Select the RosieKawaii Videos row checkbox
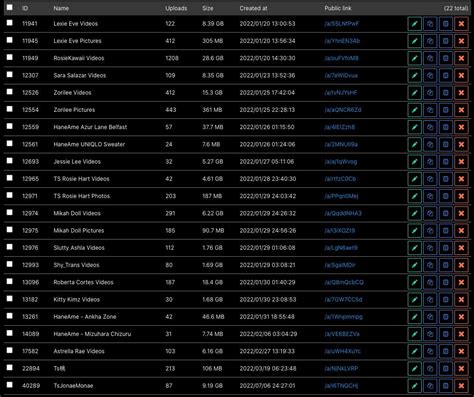Image resolution: width=474 pixels, height=397 pixels. pyautogui.click(x=10, y=57)
